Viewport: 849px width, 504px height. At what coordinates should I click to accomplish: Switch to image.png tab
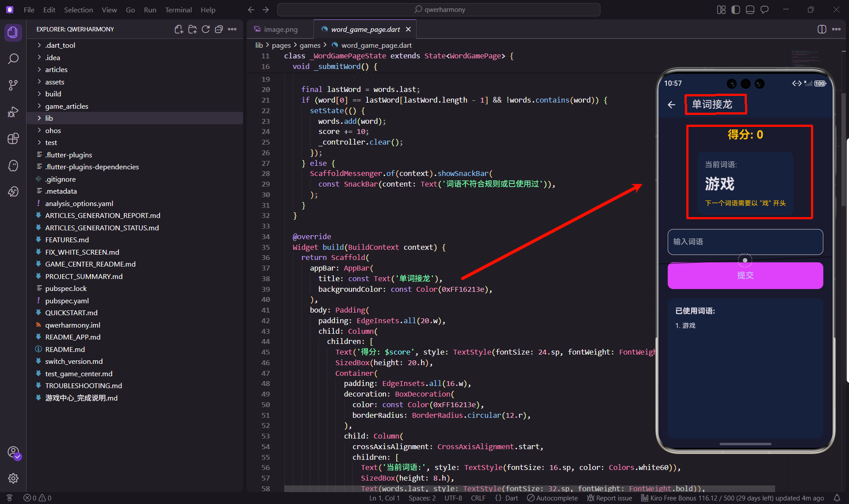tap(280, 29)
